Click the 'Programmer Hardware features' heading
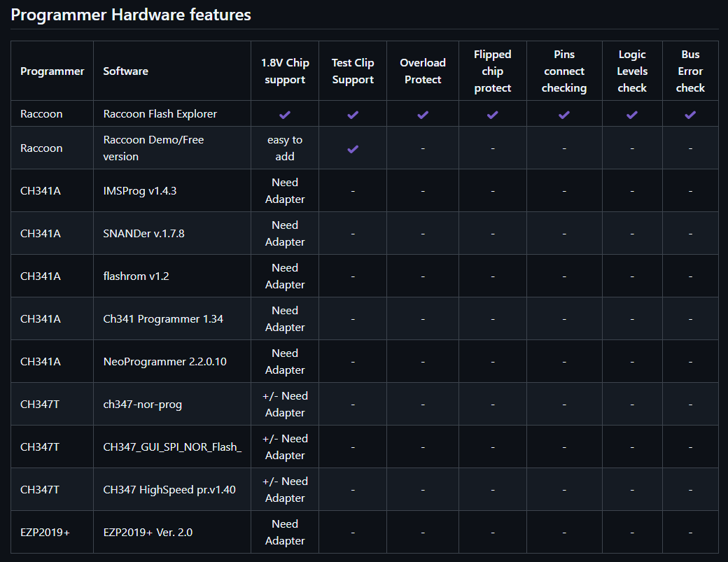The height and width of the screenshot is (562, 728). point(131,15)
